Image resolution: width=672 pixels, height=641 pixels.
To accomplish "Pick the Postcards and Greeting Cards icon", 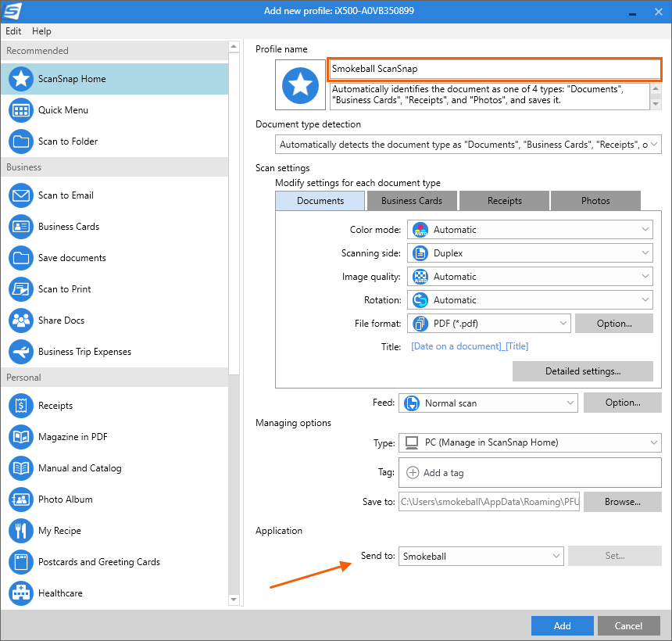I will tap(20, 562).
